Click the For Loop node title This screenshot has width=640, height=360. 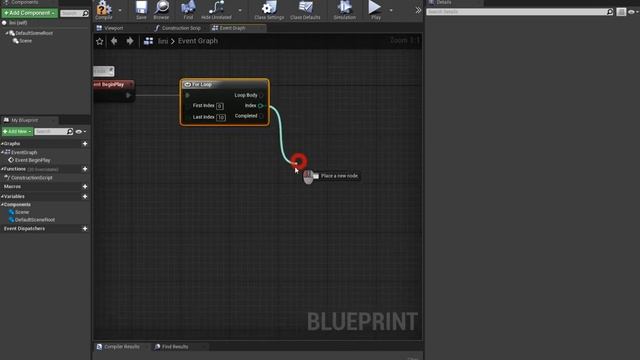[202, 84]
